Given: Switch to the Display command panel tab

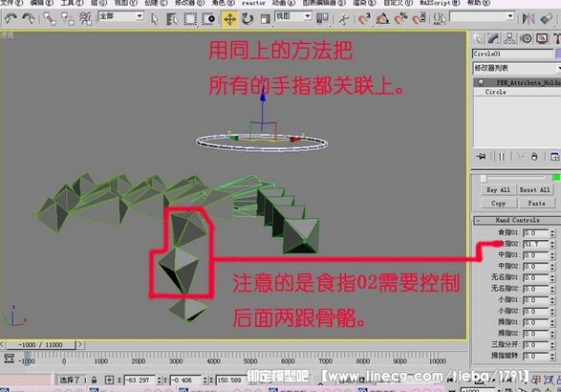Looking at the screenshot, I should (x=542, y=38).
